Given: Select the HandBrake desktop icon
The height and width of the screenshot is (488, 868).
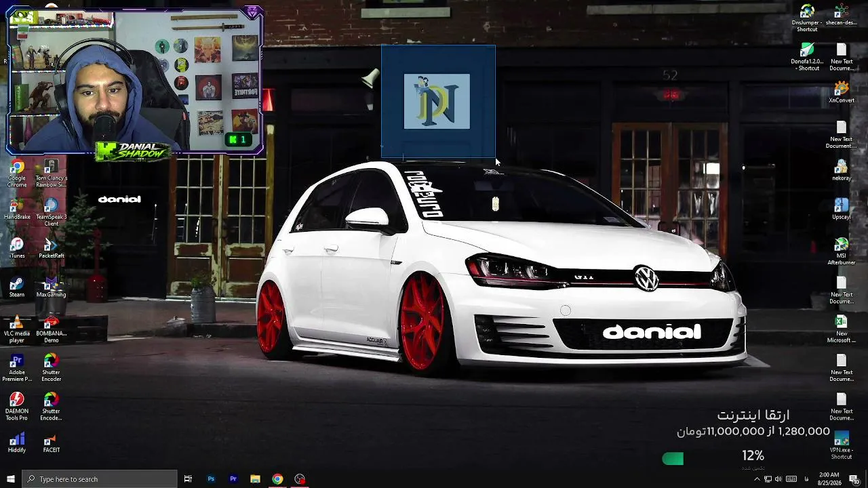Looking at the screenshot, I should (17, 209).
